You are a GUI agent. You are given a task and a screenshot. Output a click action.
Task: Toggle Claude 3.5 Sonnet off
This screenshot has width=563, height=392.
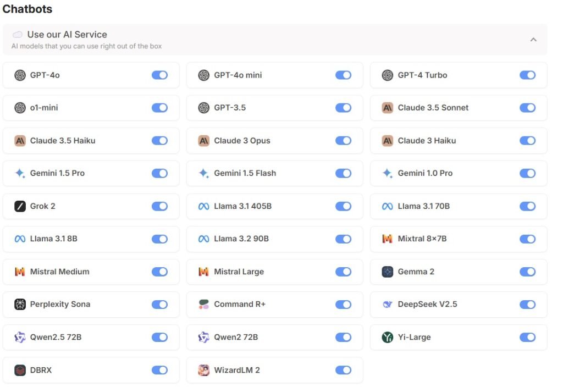(x=528, y=108)
